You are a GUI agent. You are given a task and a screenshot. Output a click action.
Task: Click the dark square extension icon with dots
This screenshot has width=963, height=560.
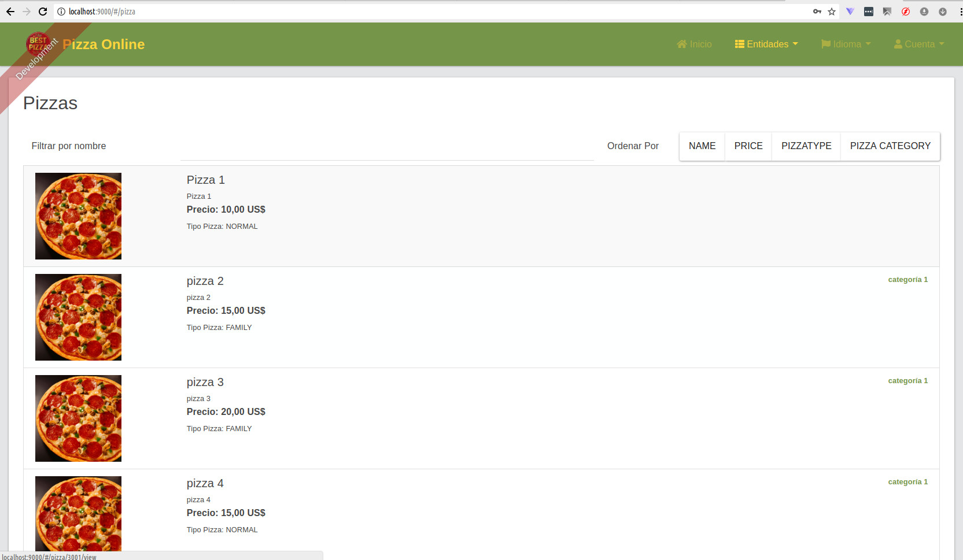coord(869,12)
